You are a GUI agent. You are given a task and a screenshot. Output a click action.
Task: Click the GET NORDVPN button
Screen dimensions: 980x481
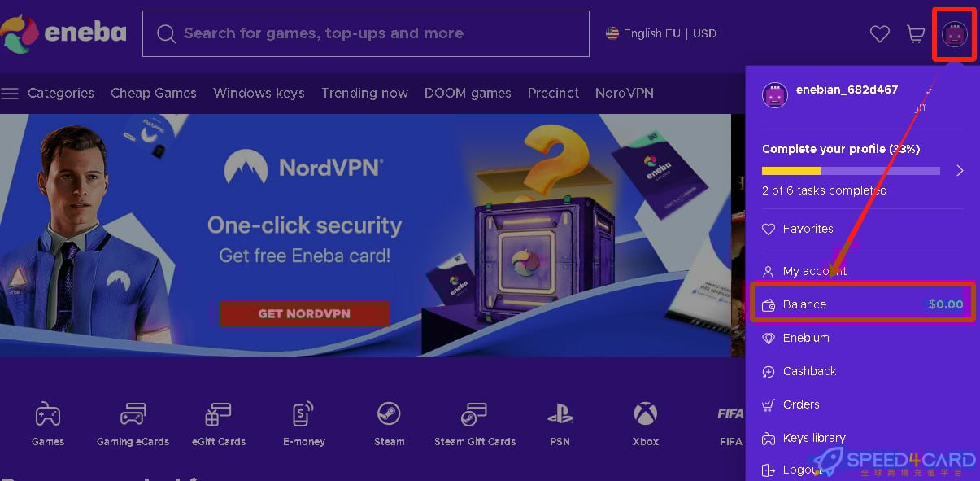point(304,313)
